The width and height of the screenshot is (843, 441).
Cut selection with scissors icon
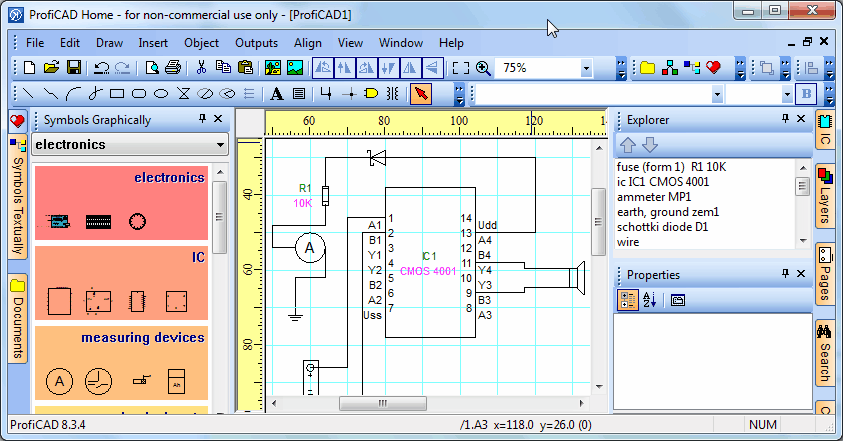[201, 68]
